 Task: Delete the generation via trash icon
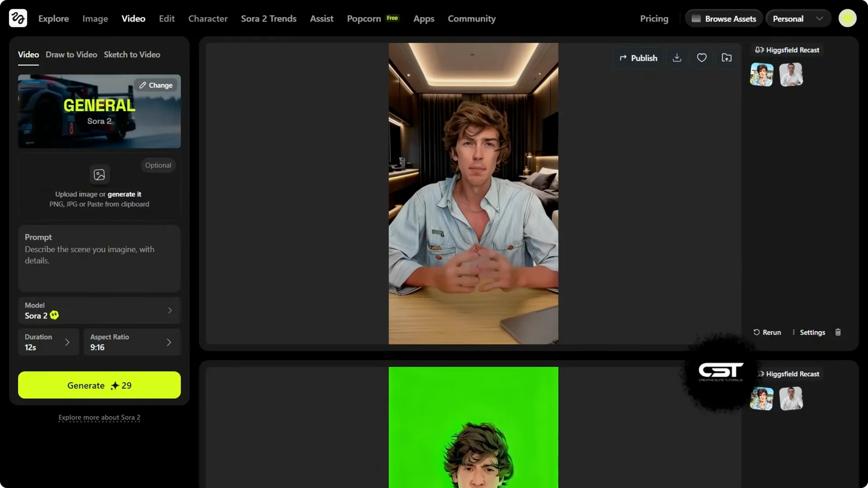pyautogui.click(x=838, y=332)
